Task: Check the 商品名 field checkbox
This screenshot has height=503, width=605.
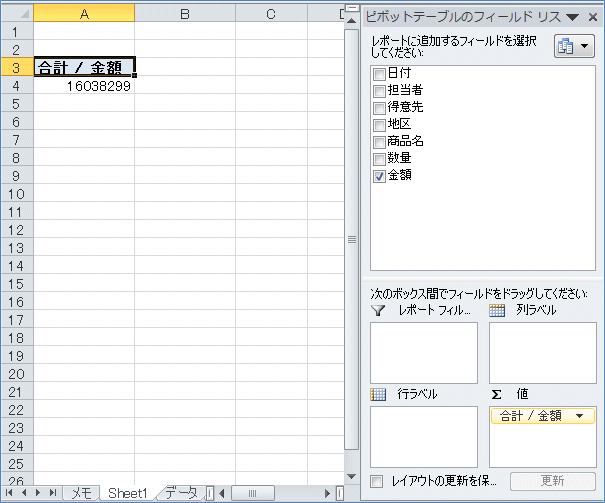Action: click(379, 142)
